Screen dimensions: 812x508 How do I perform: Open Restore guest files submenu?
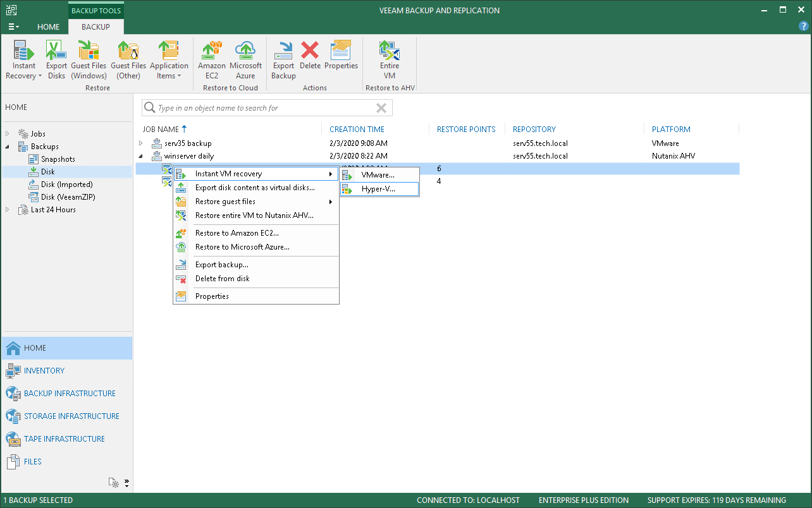tap(256, 202)
